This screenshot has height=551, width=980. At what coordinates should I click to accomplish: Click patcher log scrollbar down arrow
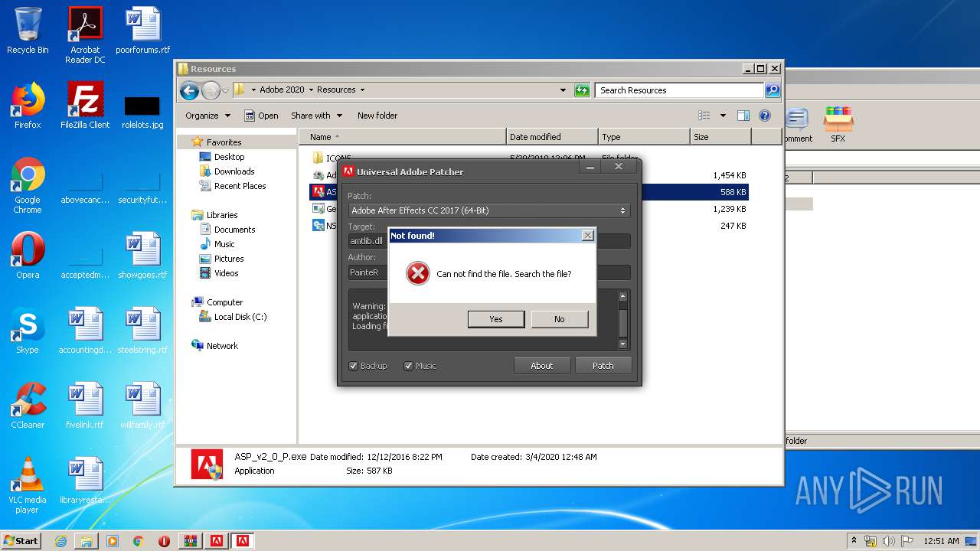(x=623, y=344)
